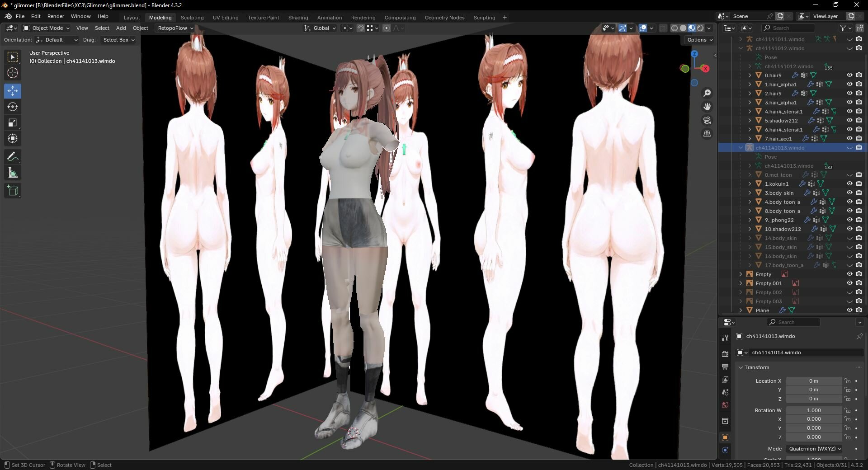Screen dimensions: 868x470
Task: Open the Orientation Default dropdown
Action: 57,40
